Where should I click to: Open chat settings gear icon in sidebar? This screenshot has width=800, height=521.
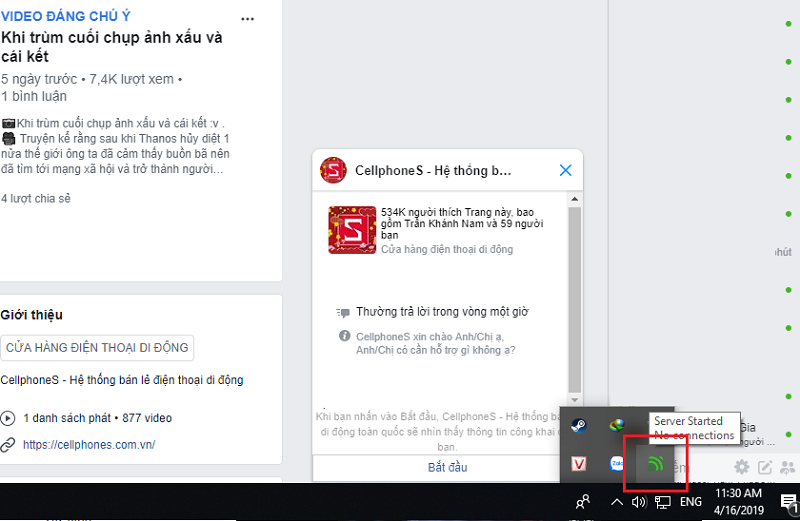742,466
